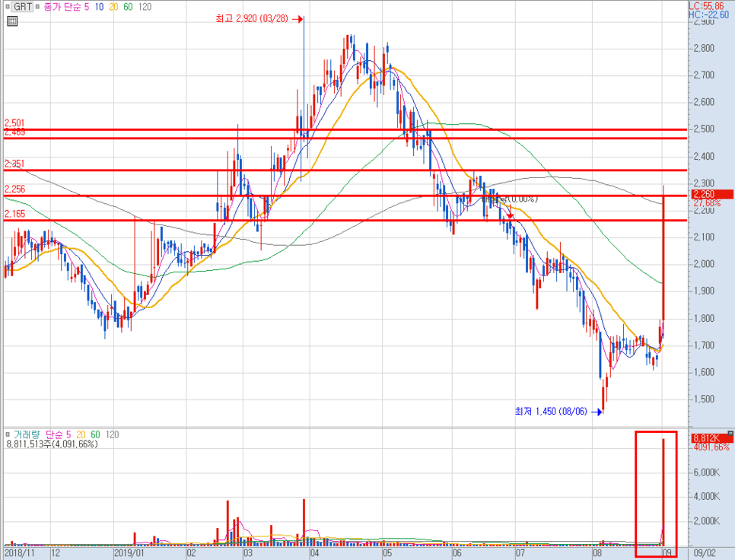The image size is (735, 560).
Task: Click the green 60-day price moving average
Action: [x=128, y=7]
